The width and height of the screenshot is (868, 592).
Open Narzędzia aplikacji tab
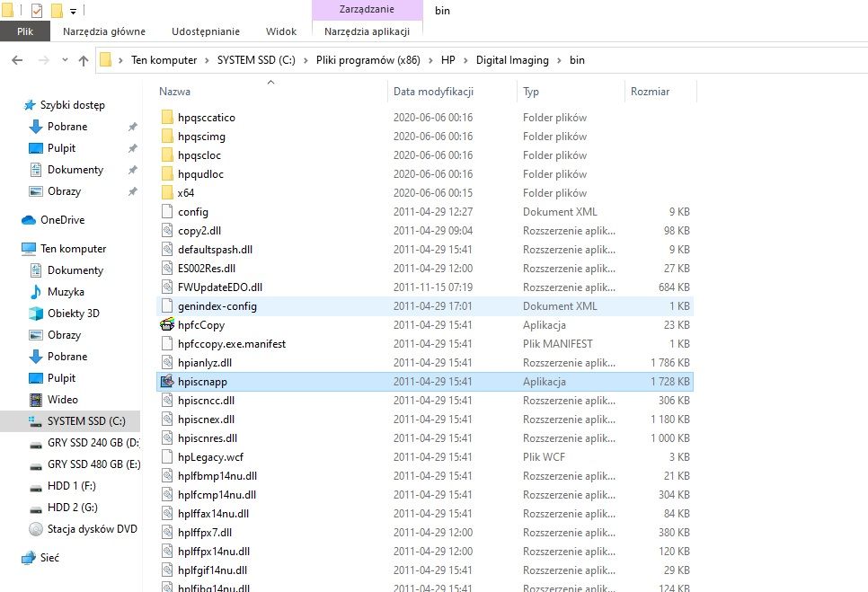pos(367,31)
